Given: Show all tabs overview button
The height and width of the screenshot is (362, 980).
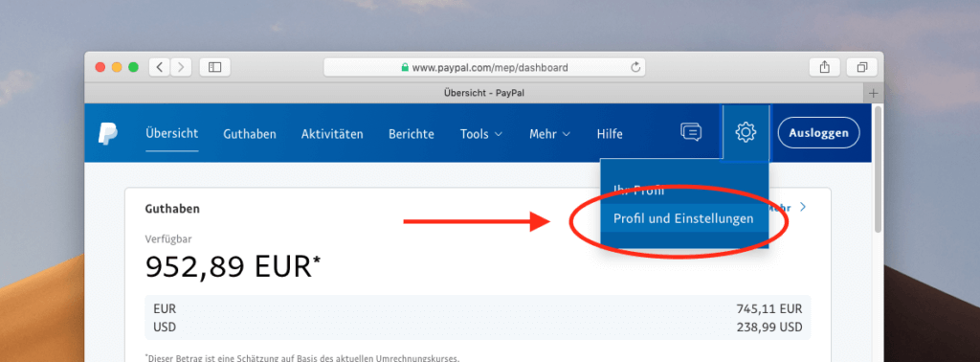Looking at the screenshot, I should coord(862,67).
